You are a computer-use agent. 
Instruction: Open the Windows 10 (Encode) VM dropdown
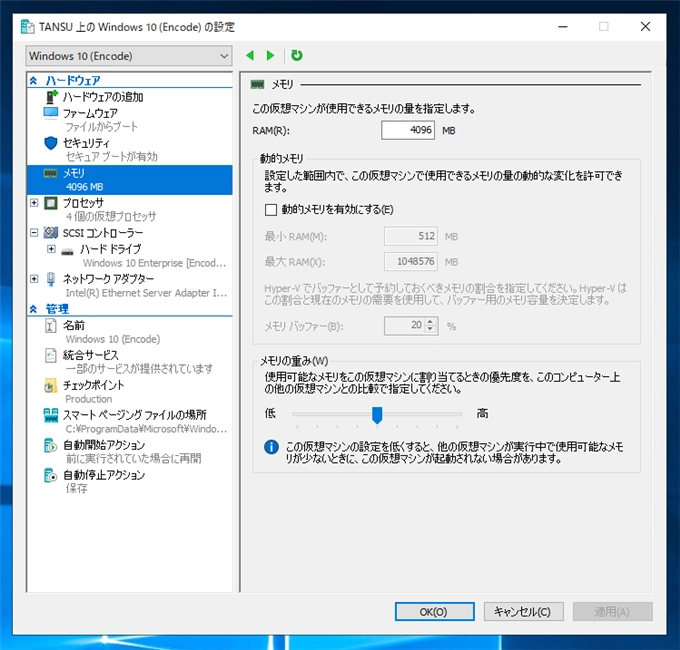129,56
